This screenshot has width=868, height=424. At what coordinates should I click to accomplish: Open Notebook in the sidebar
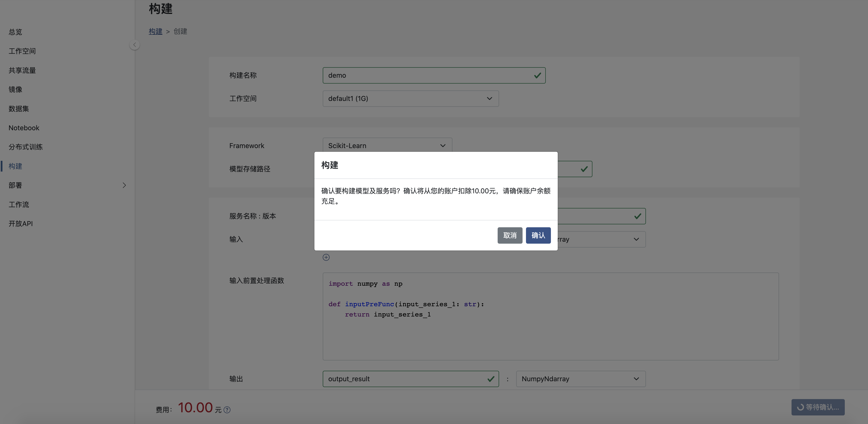(x=24, y=128)
